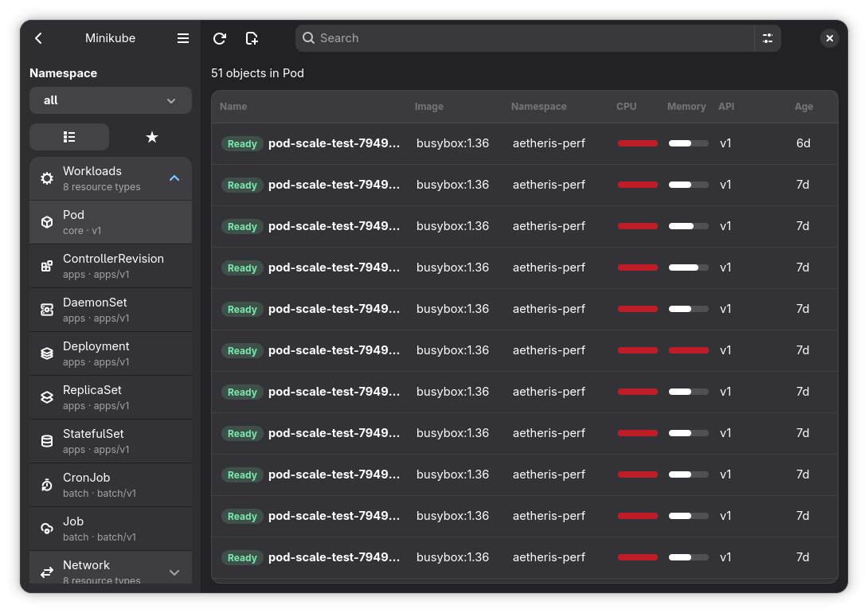Image resolution: width=868 pixels, height=613 pixels.
Task: Click the ReplicaSet icon
Action: pyautogui.click(x=47, y=397)
